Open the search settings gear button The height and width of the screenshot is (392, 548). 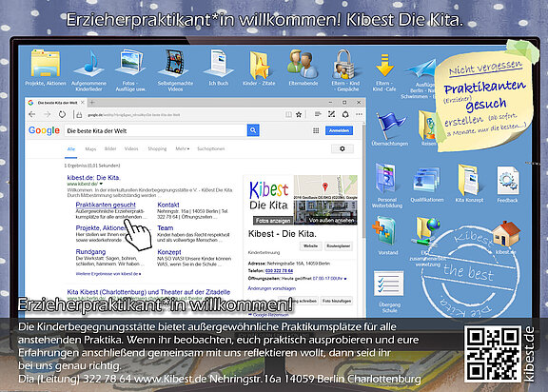click(x=342, y=148)
